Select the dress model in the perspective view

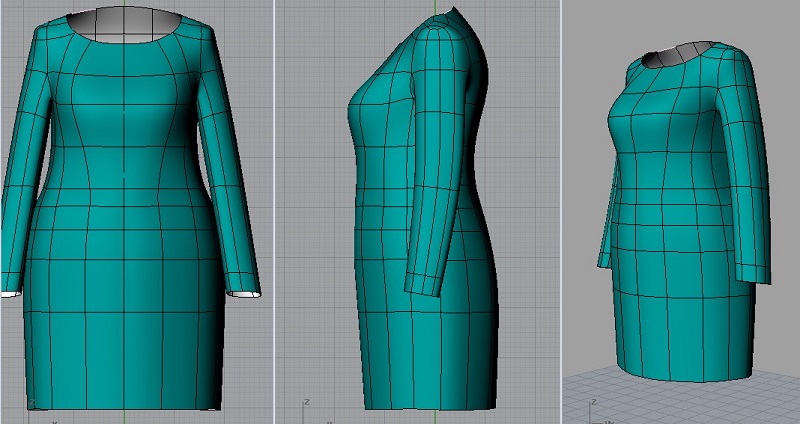[684, 214]
